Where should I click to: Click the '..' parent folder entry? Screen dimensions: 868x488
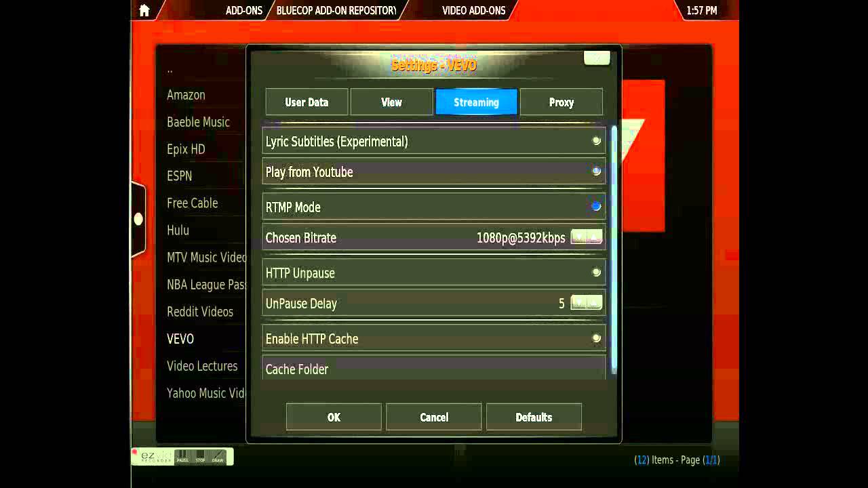(170, 69)
